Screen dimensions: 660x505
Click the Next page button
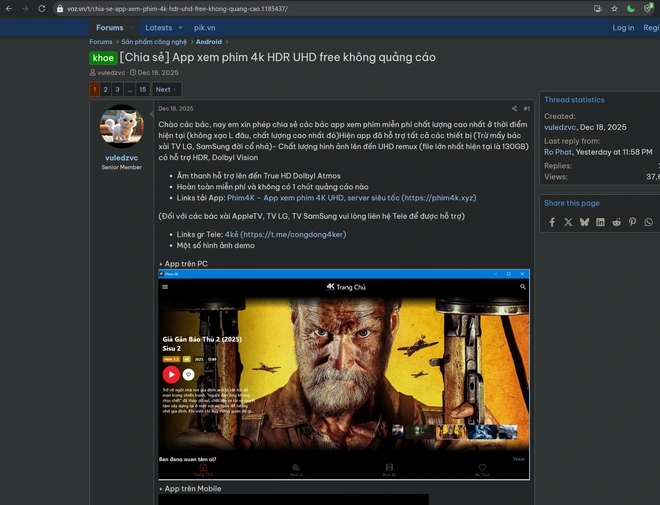tap(165, 89)
